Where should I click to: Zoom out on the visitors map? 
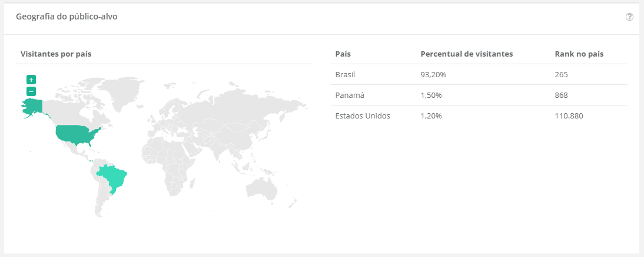[x=31, y=91]
